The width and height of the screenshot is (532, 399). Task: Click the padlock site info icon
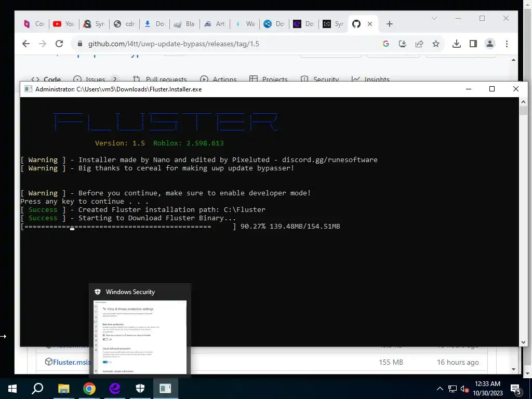pos(80,44)
